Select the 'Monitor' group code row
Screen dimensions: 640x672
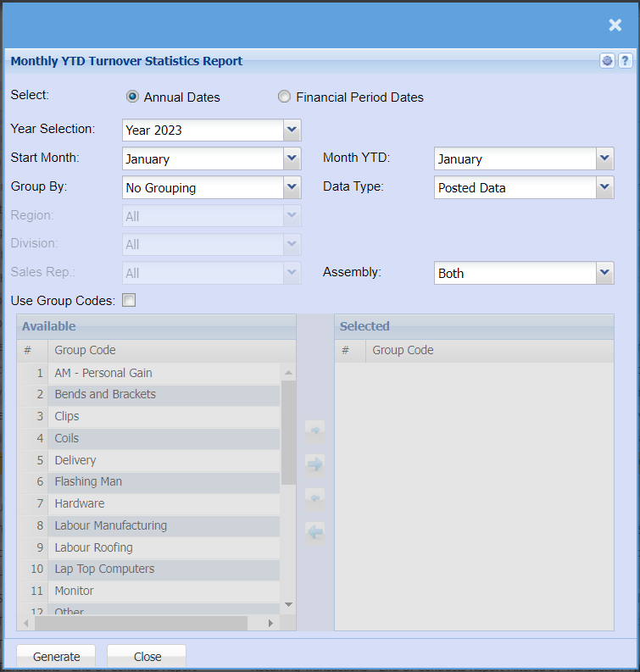[x=148, y=591]
